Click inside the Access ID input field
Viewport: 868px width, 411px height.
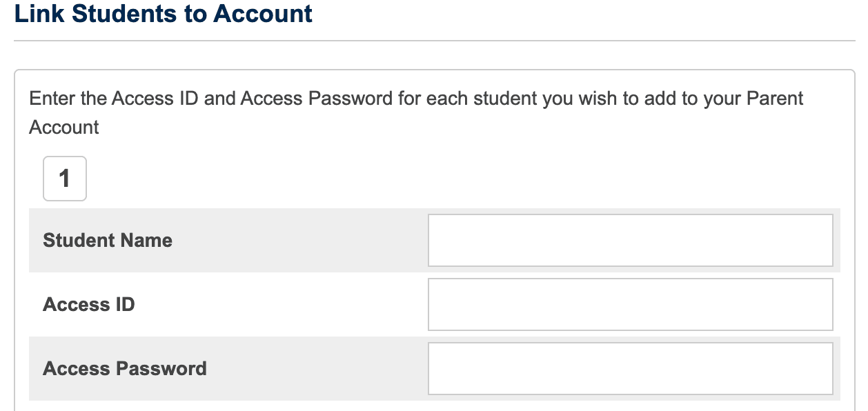tap(630, 304)
